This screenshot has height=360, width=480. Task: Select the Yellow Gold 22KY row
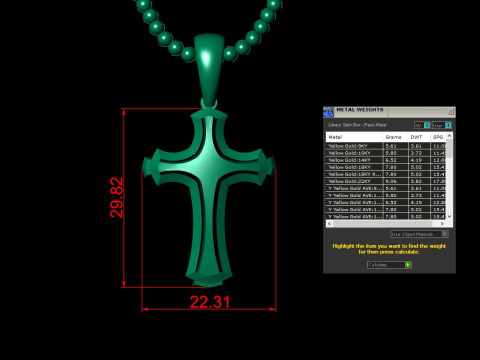[386, 181]
